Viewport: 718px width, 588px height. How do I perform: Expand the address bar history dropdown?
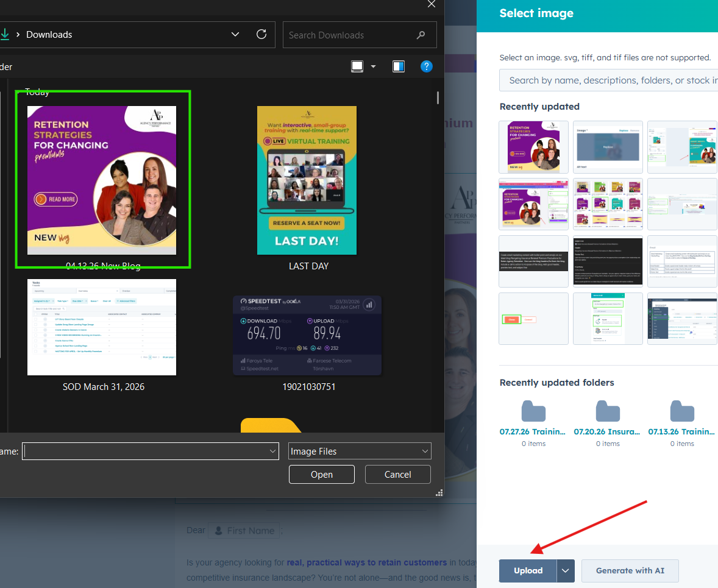coord(235,35)
